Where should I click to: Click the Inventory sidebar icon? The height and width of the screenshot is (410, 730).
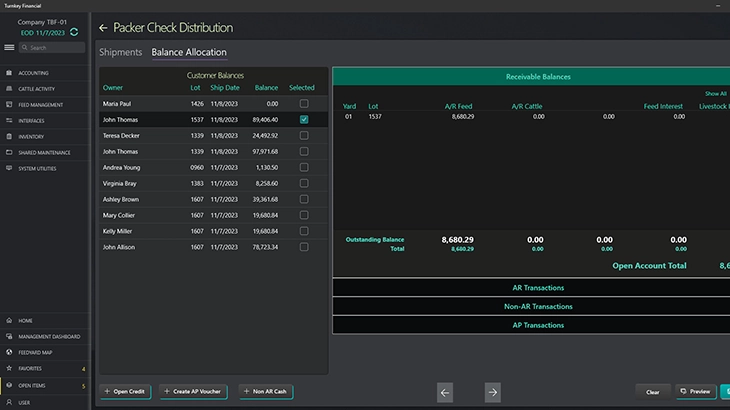pos(9,136)
